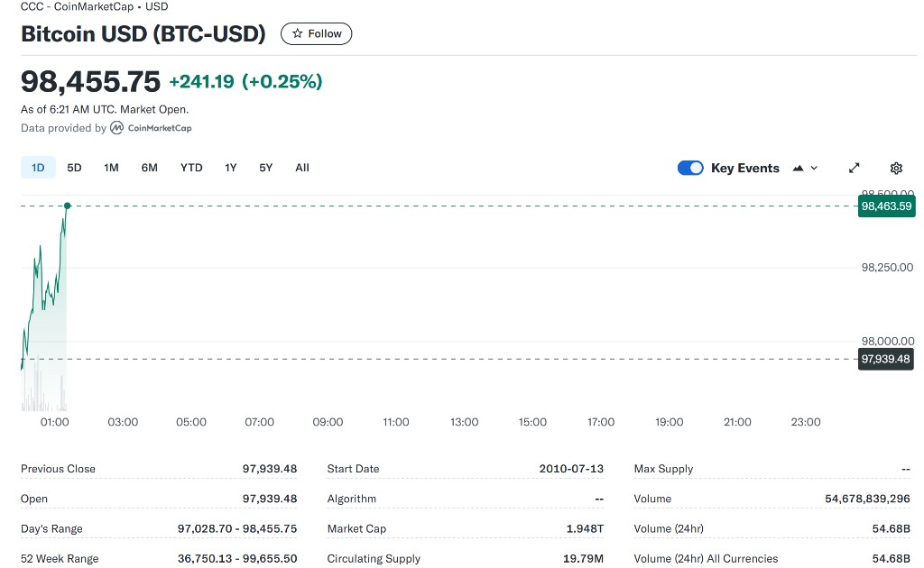
Task: Click the CoinMarketCap logo
Action: [151, 128]
